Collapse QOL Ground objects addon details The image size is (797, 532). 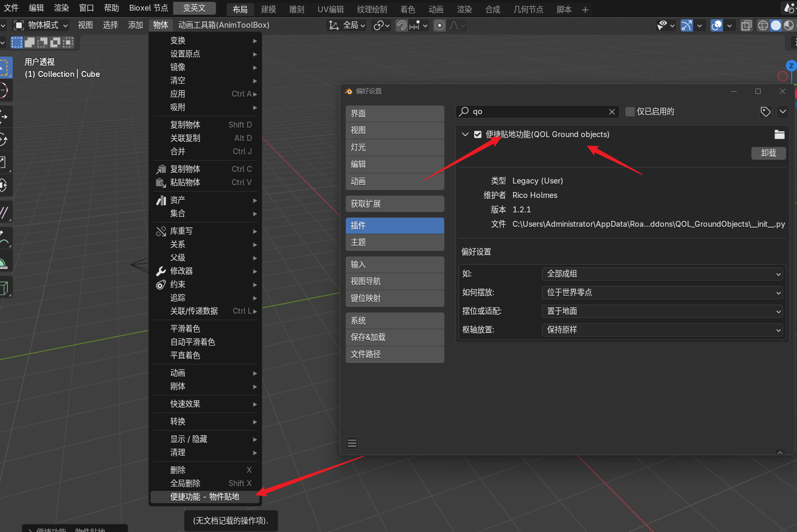click(x=465, y=134)
